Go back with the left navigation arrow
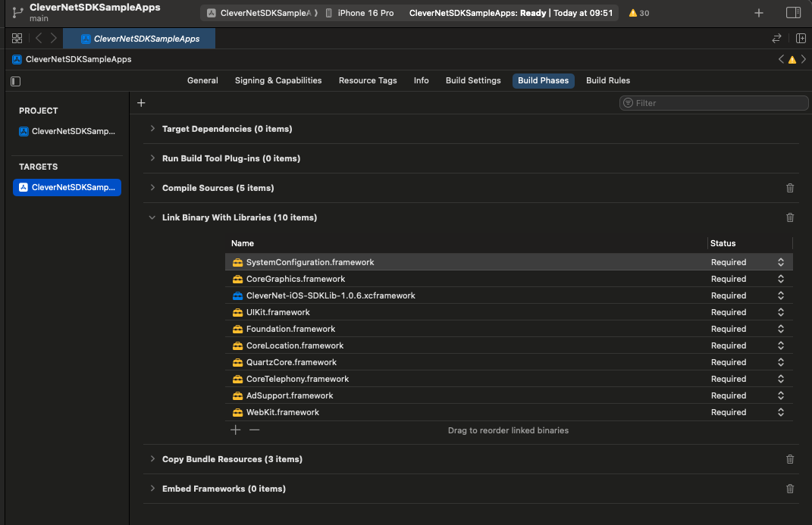 click(39, 39)
